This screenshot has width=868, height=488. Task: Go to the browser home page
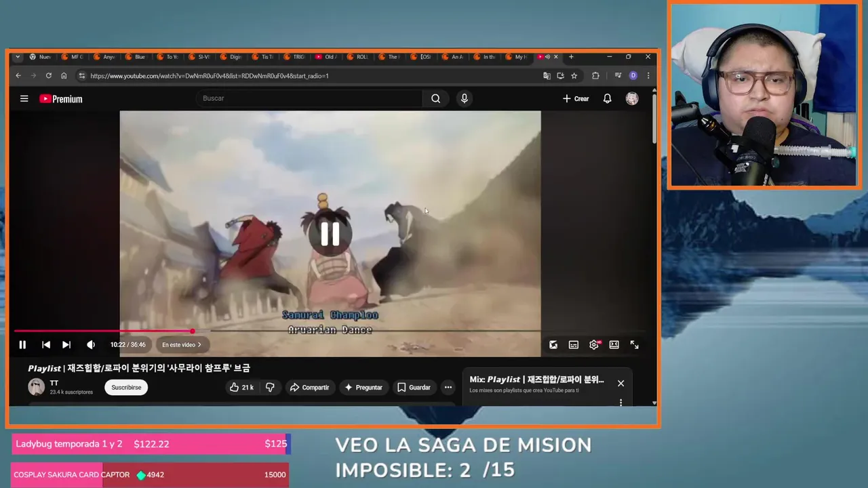(64, 76)
